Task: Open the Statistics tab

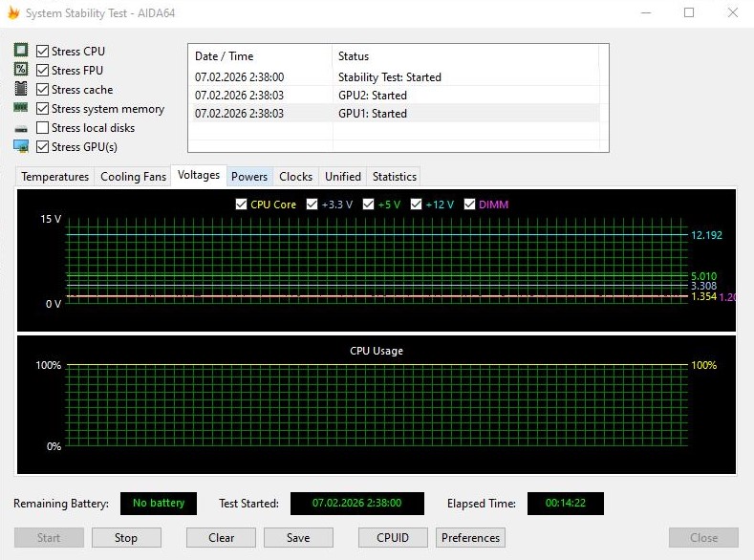Action: (395, 177)
